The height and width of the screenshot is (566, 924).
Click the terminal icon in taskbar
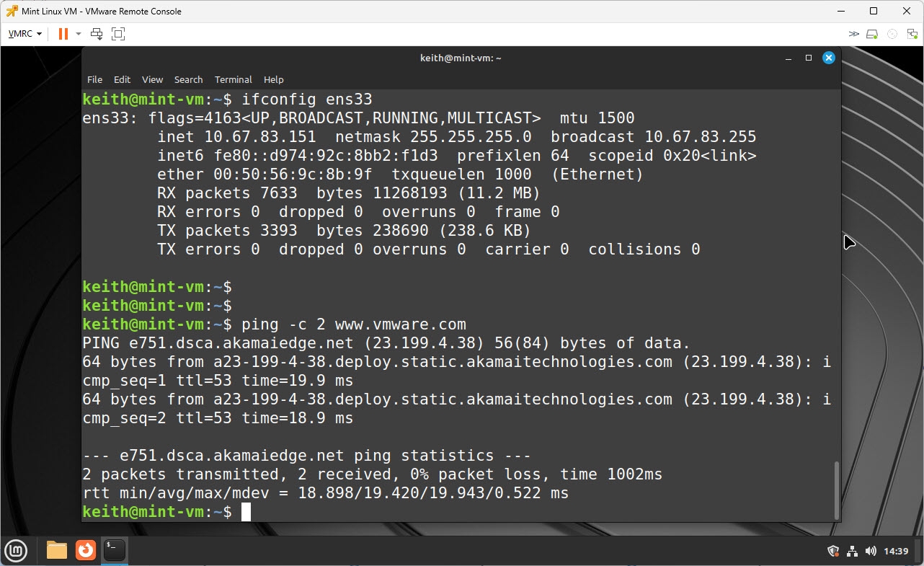pos(115,551)
